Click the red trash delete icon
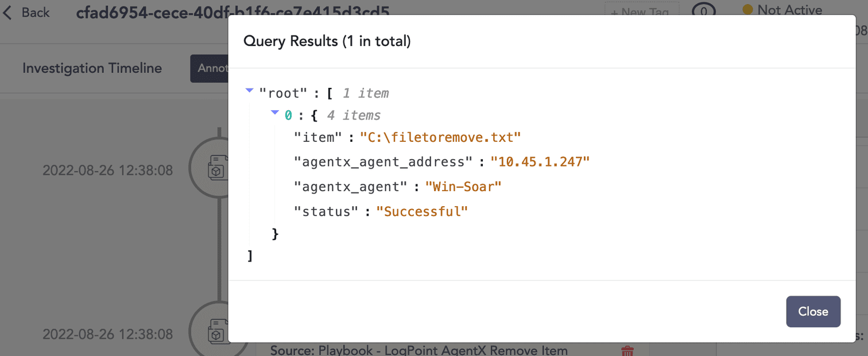868x356 pixels. [627, 350]
